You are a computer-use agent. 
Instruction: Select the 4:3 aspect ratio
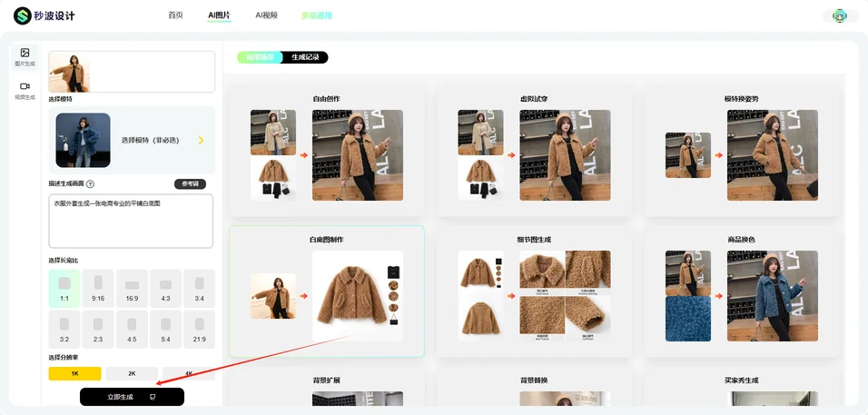pyautogui.click(x=165, y=288)
